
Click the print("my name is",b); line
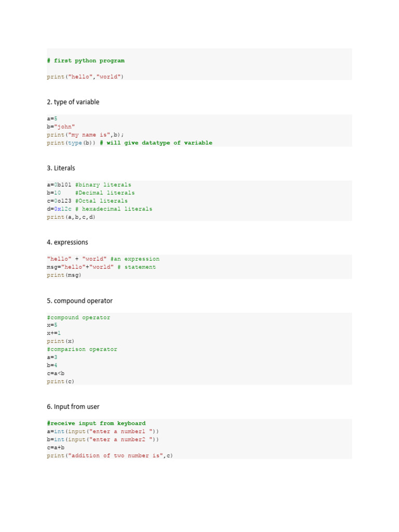(x=86, y=135)
